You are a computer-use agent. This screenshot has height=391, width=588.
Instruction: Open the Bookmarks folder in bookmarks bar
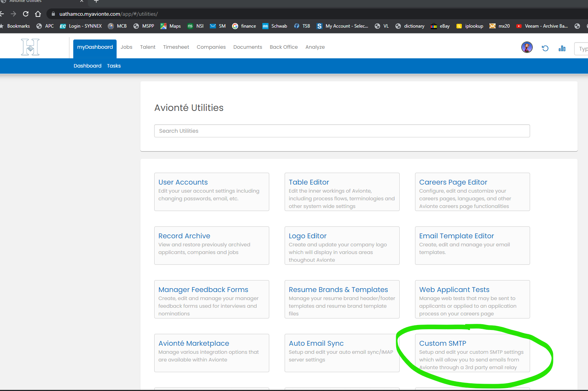[x=16, y=26]
